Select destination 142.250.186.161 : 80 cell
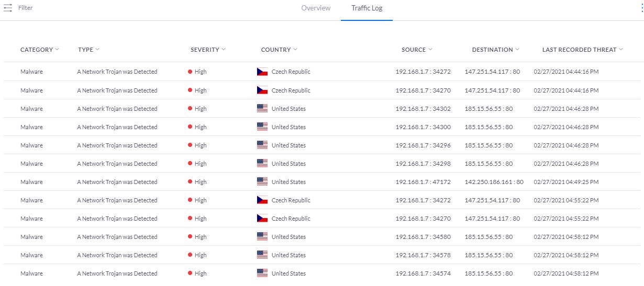This screenshot has width=644, height=286. pos(494,182)
